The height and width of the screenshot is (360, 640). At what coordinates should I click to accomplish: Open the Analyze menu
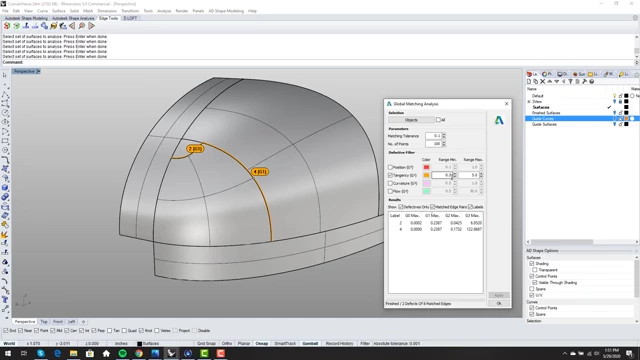tap(164, 11)
